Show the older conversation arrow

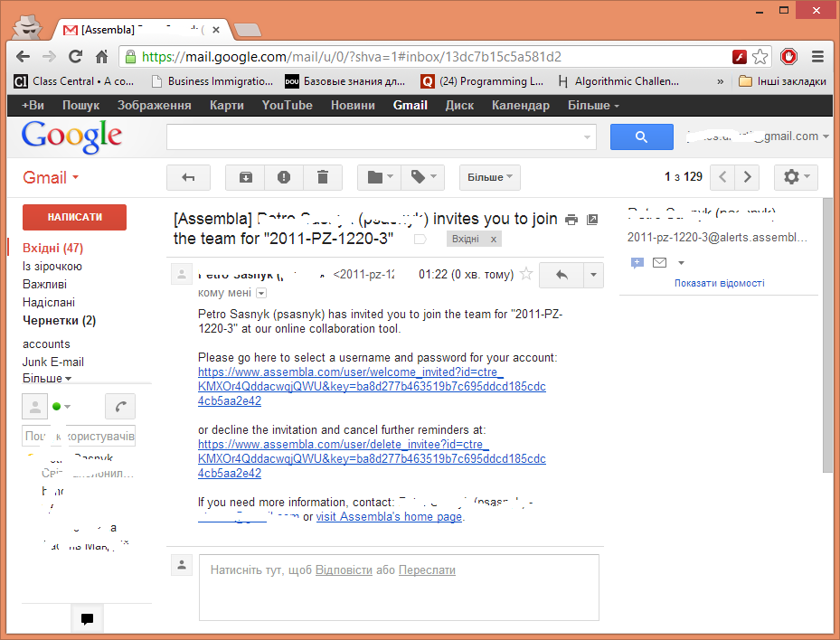[x=748, y=177]
